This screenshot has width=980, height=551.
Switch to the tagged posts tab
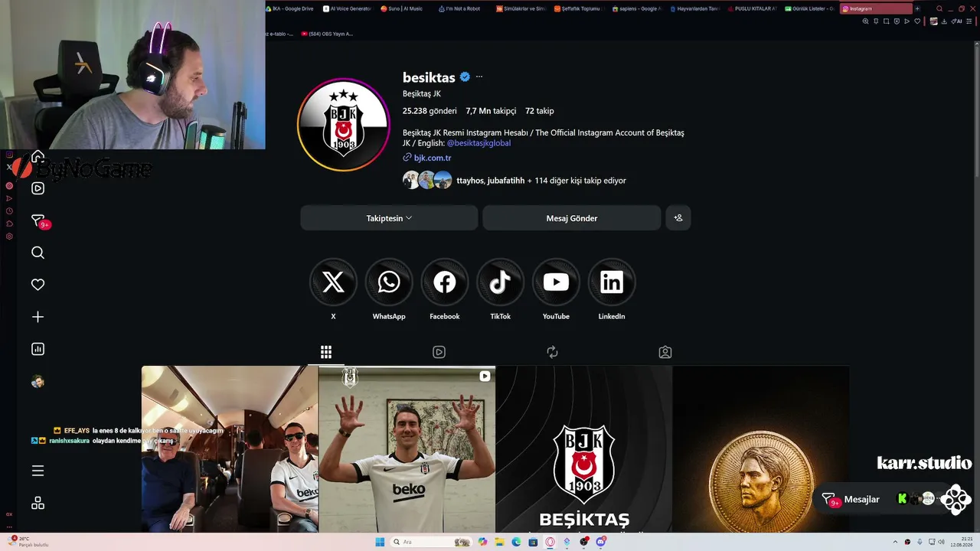(665, 352)
